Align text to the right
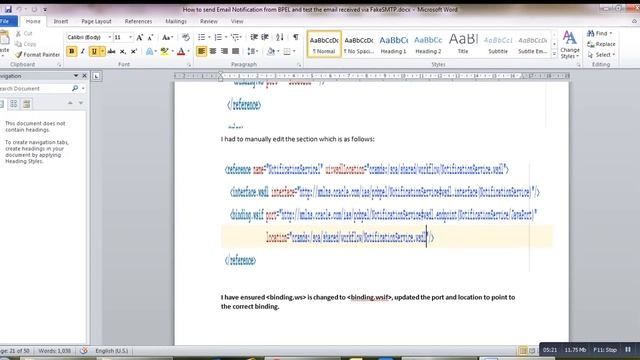 [224, 51]
